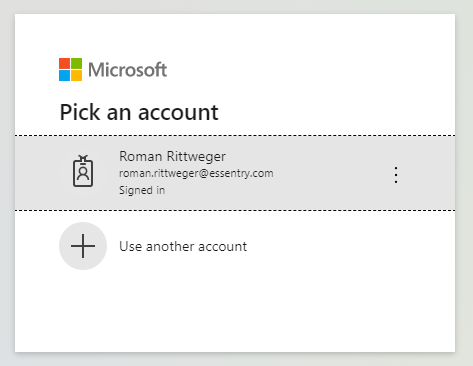Click the Roman Rittweger name text
473x366 pixels.
(x=172, y=156)
